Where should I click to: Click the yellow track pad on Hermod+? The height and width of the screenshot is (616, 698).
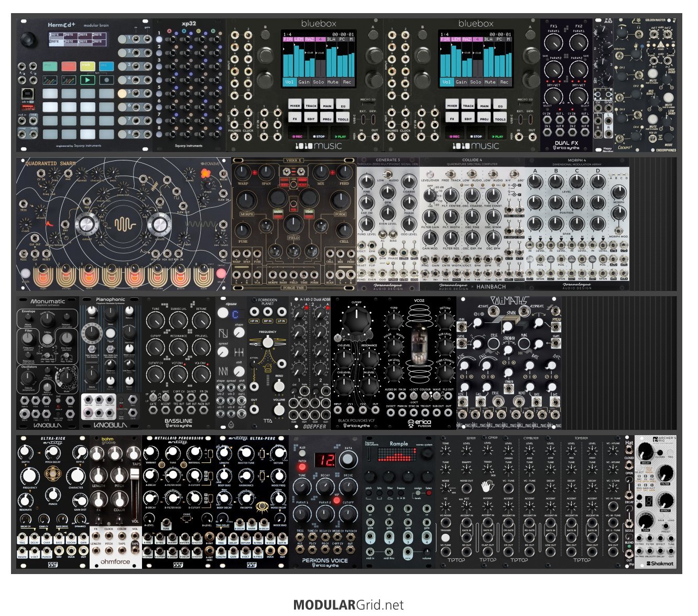(88, 66)
